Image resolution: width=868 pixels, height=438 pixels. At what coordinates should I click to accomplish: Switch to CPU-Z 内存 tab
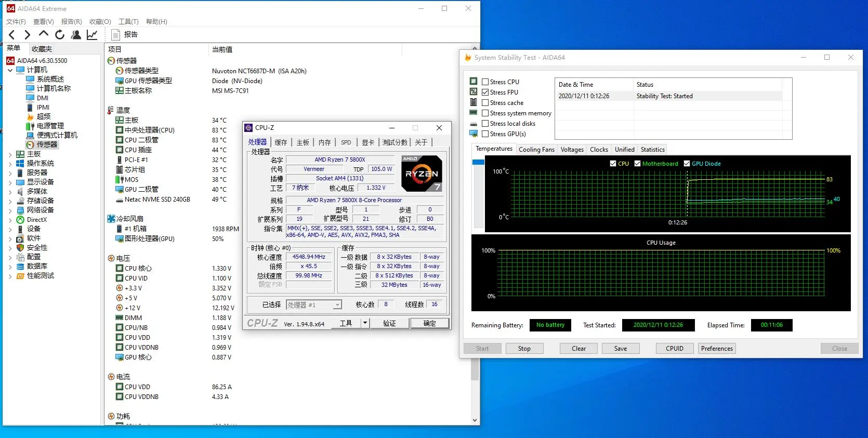click(x=324, y=142)
